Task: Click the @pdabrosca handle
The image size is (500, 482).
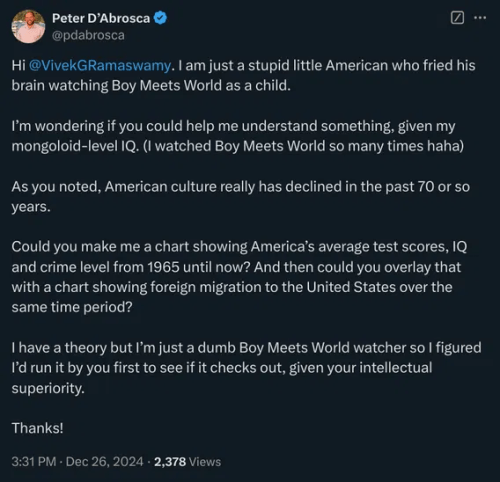Action: point(88,35)
